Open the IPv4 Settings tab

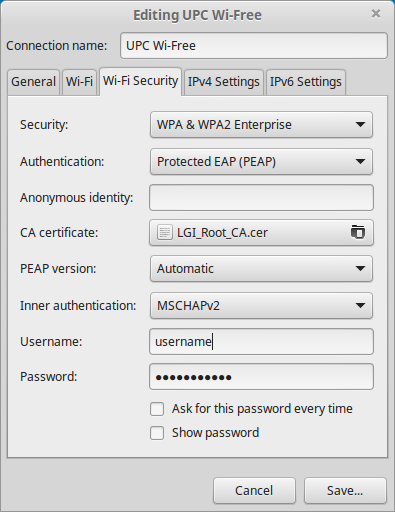pos(224,82)
